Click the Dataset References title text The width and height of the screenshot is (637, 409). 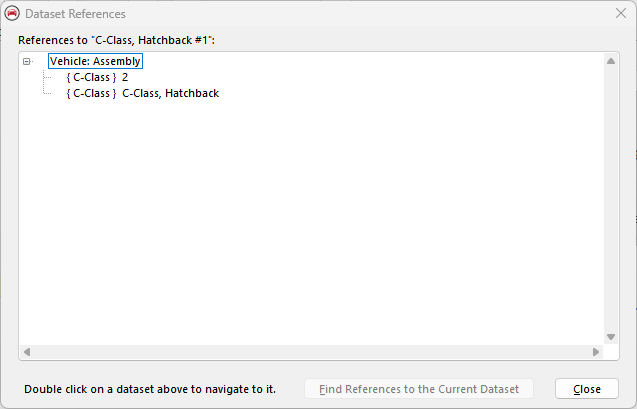click(x=73, y=14)
